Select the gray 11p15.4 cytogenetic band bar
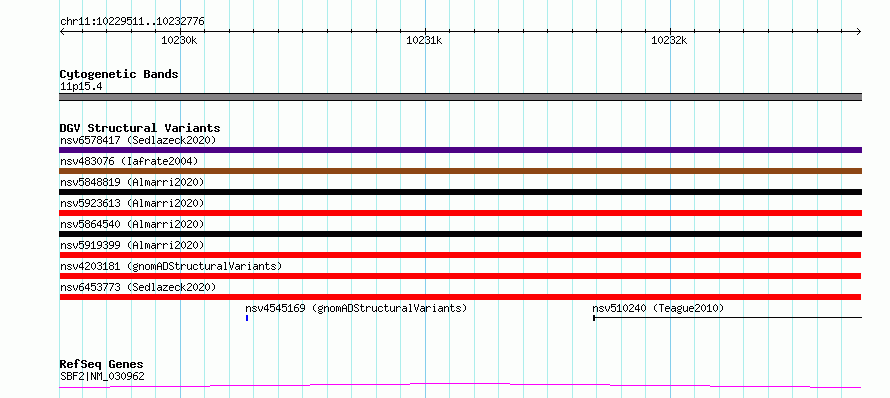890x398 pixels. click(x=460, y=97)
